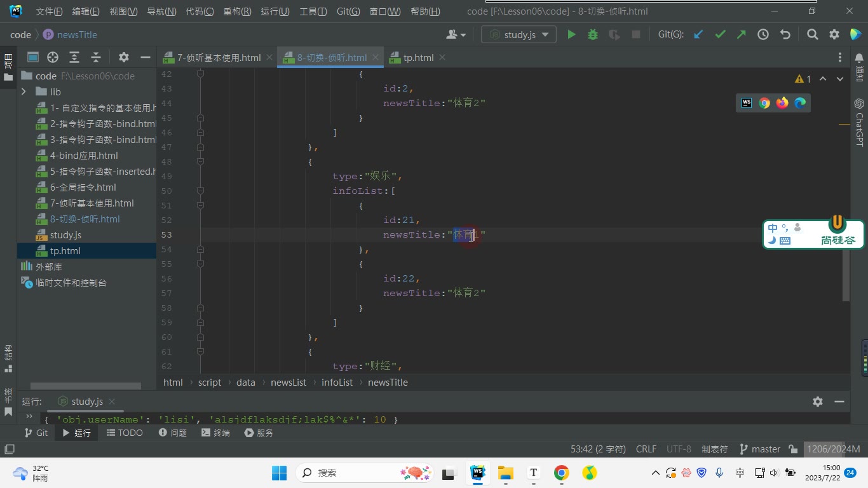Toggle read-only lock icon in status bar
The image size is (868, 488).
pyautogui.click(x=793, y=449)
